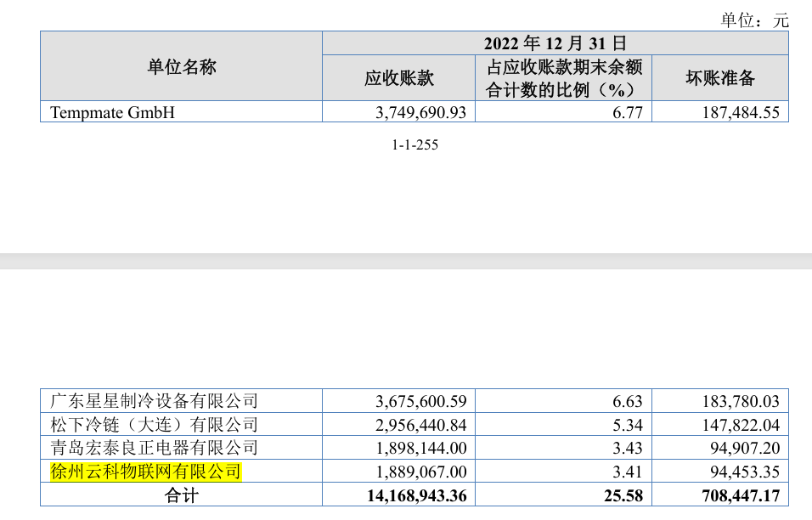Click the value 94,907.20

745,448
